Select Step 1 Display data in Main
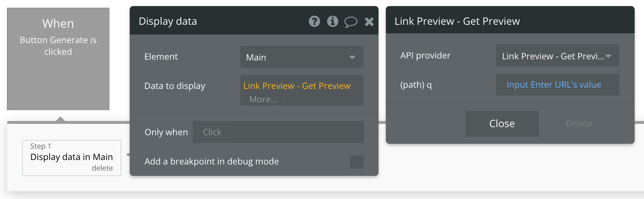The width and height of the screenshot is (644, 199). point(72,158)
